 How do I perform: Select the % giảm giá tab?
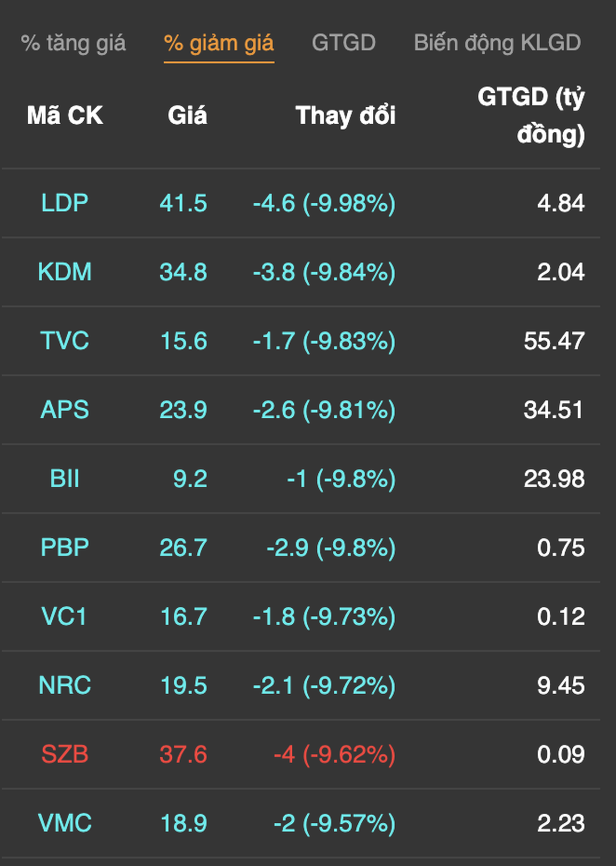[x=219, y=43]
